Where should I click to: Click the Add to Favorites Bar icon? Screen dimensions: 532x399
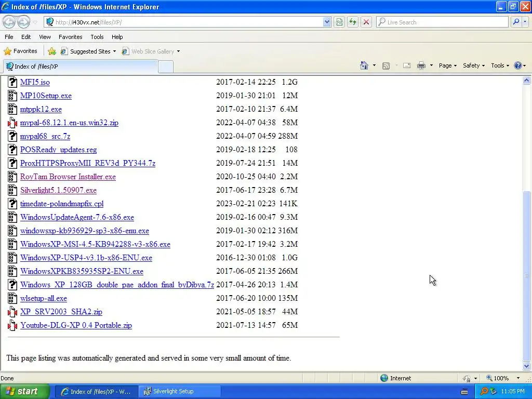51,51
